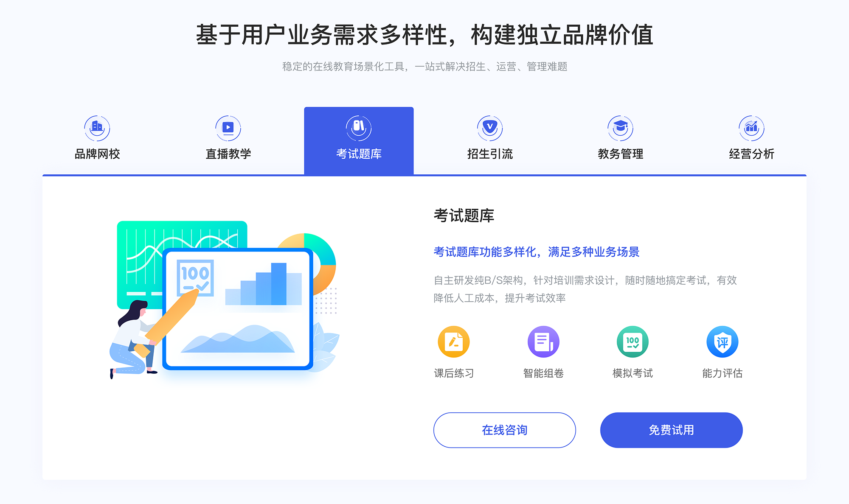
Task: Click the 品牌网校 icon
Action: coord(96,126)
